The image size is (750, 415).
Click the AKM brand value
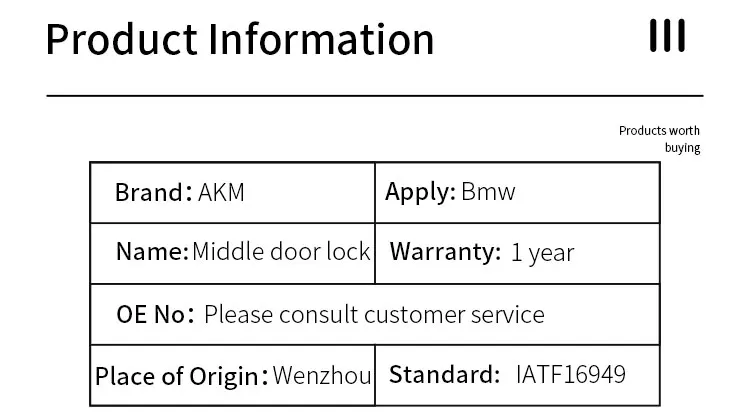(222, 192)
